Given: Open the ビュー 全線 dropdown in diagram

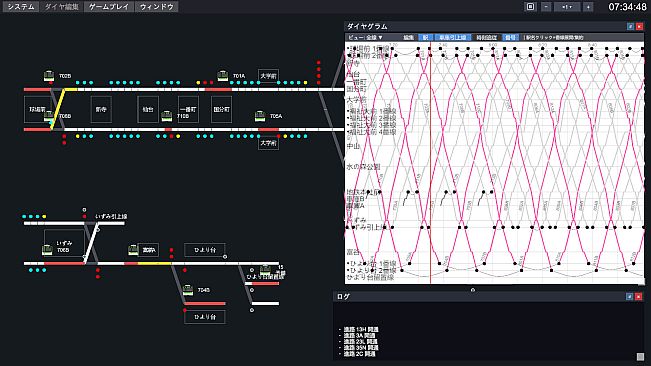Looking at the screenshot, I should pos(365,37).
